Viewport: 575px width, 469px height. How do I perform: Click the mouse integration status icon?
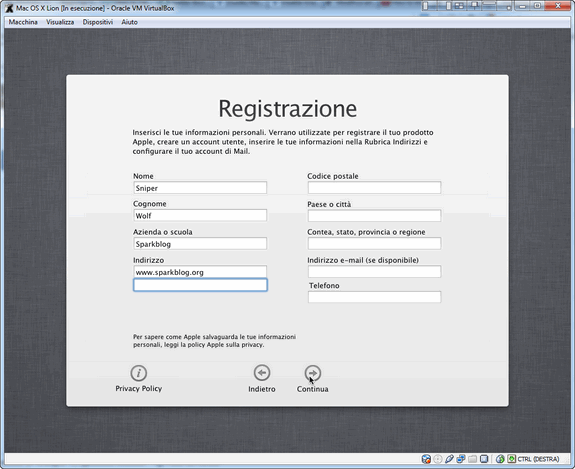point(500,459)
